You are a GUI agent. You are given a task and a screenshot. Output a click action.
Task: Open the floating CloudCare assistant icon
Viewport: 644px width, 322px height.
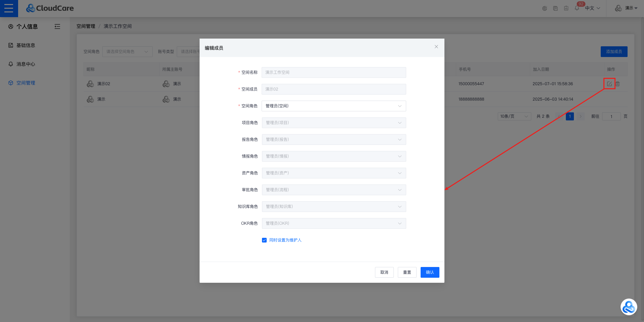point(629,307)
